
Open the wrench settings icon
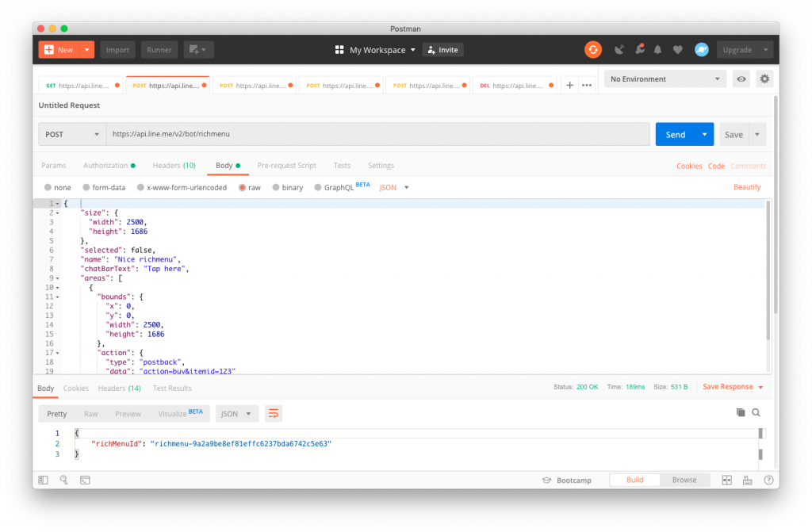tap(640, 50)
